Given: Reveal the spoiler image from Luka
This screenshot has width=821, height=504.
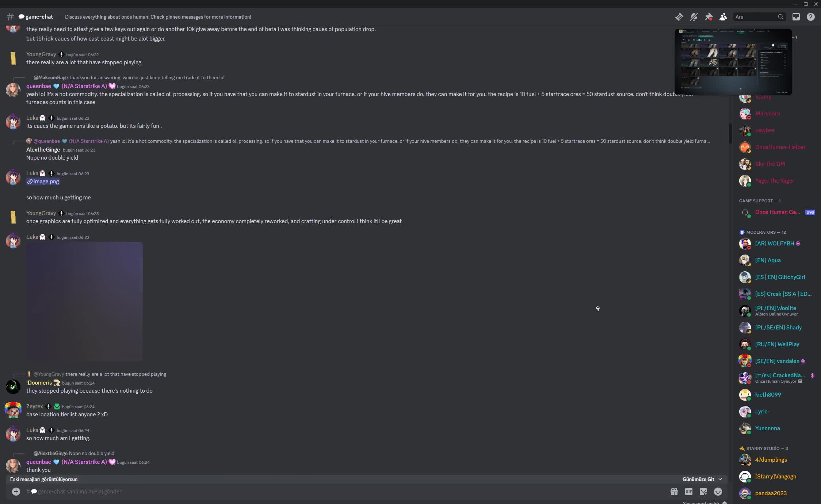Looking at the screenshot, I should [84, 301].
